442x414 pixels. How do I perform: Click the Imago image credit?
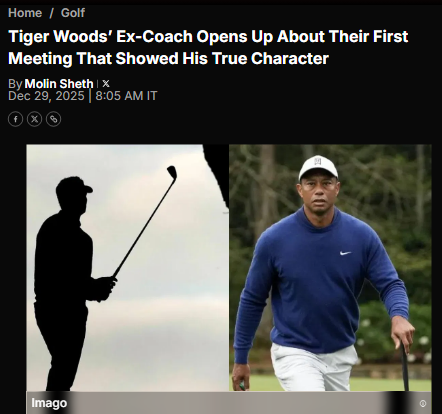point(49,403)
